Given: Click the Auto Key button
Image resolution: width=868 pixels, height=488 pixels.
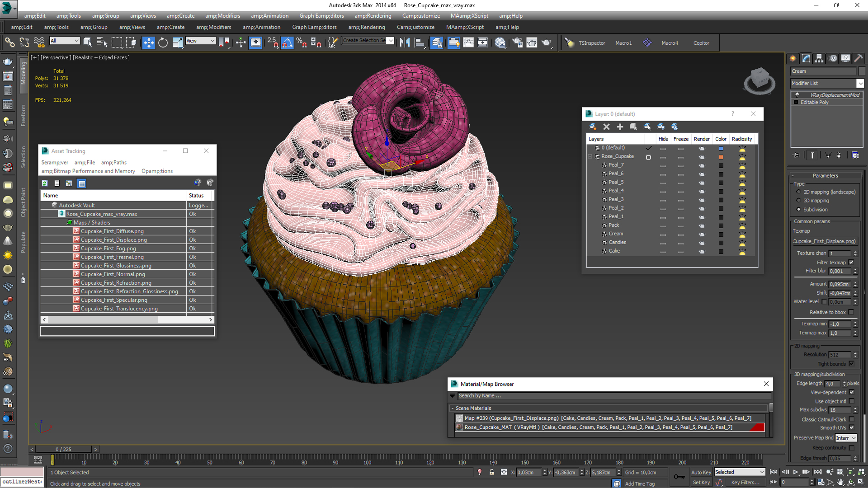Looking at the screenshot, I should (701, 472).
